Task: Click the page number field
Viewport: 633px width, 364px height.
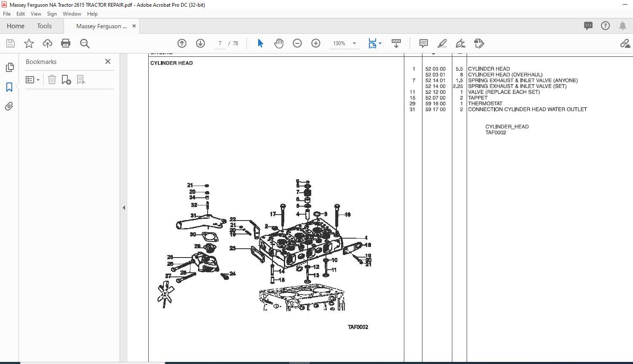Action: tap(220, 43)
